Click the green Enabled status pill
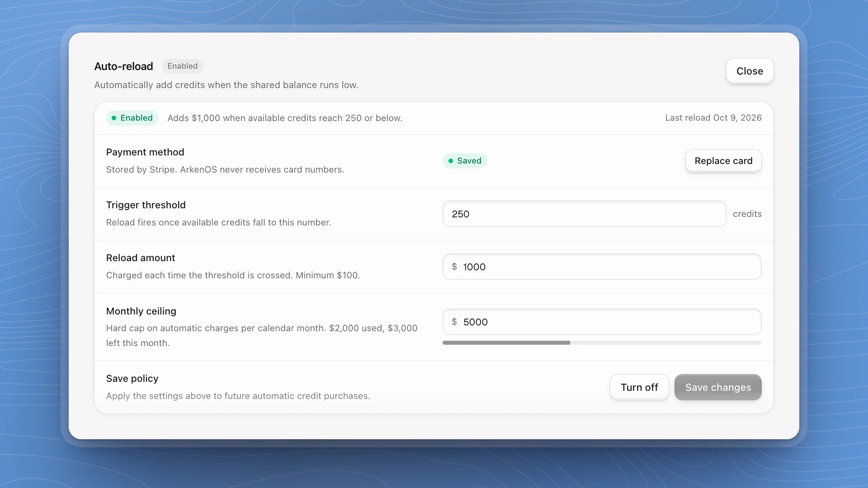Image resolution: width=868 pixels, height=488 pixels. point(132,118)
